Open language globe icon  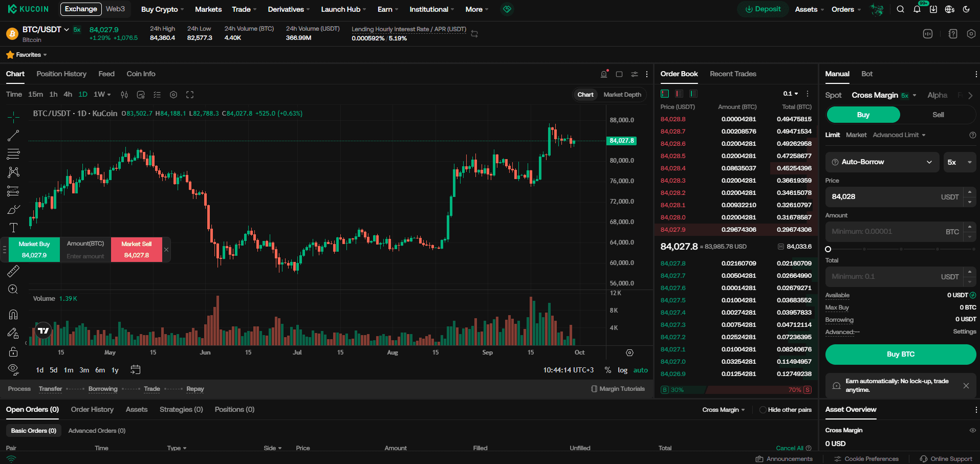[x=950, y=9]
